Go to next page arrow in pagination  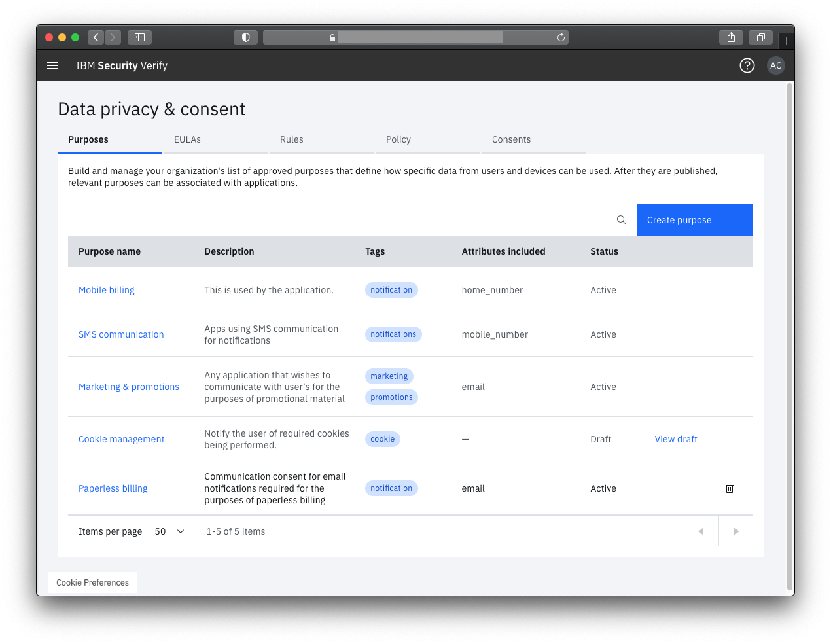coord(736,531)
